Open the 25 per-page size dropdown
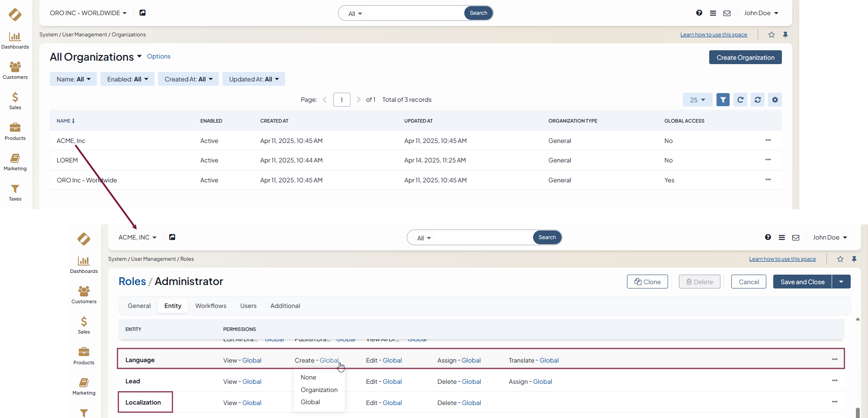868x418 pixels. [x=697, y=100]
